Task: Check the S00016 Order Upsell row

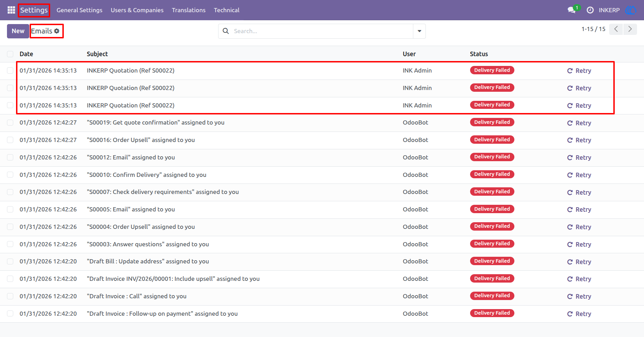Action: coord(10,140)
